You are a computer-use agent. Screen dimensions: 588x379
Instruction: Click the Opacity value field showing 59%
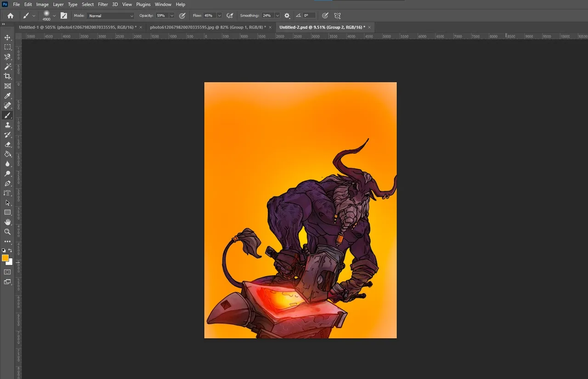point(162,16)
